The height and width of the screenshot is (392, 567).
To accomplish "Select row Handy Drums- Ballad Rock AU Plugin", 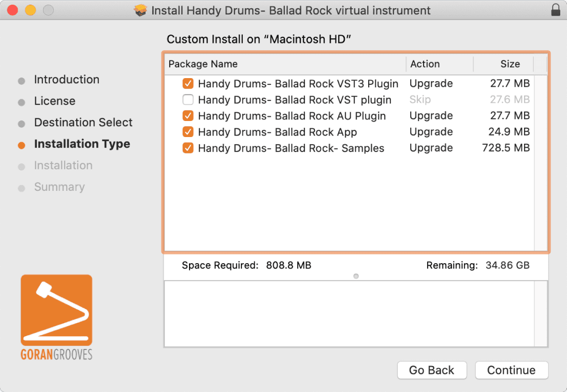I will pos(350,116).
